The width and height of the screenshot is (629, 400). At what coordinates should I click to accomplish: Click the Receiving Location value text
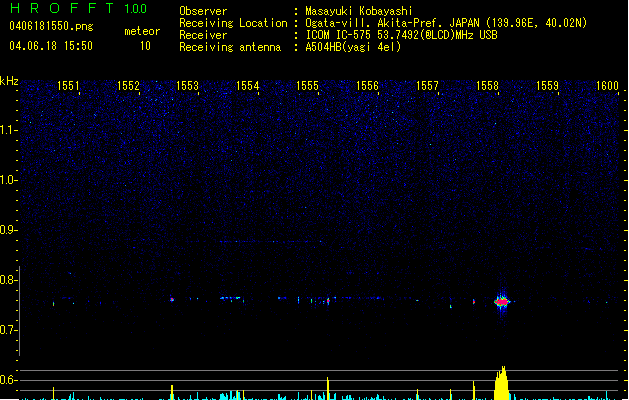coord(446,23)
